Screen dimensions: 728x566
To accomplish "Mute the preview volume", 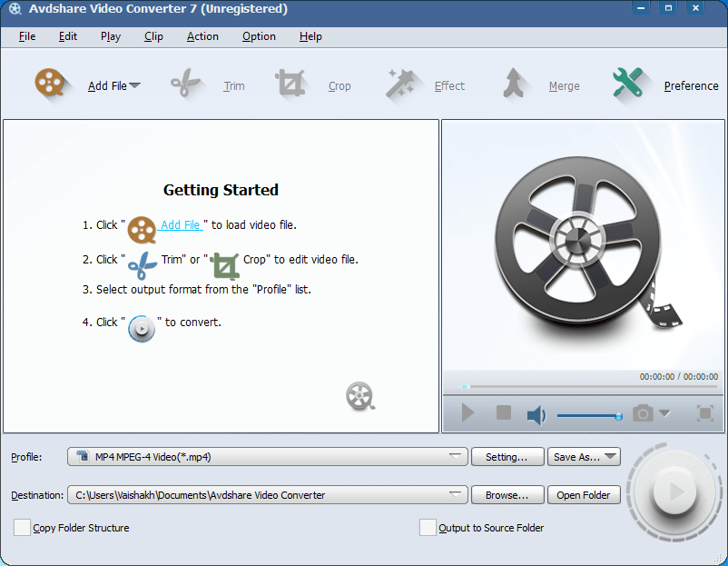I will point(536,413).
